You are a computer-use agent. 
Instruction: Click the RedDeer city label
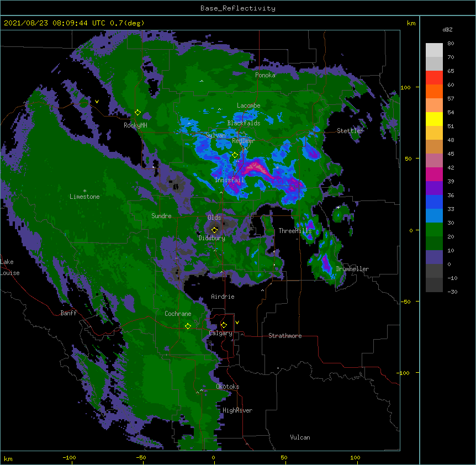click(243, 141)
